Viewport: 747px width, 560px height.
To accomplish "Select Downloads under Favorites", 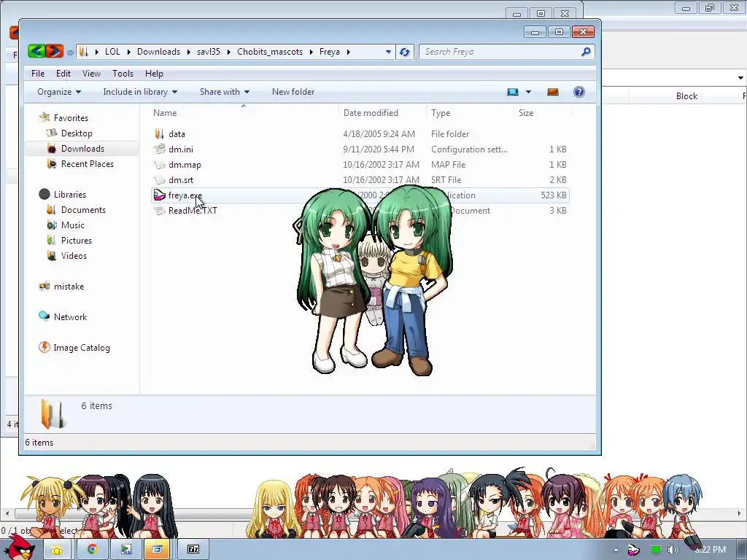I will tap(82, 149).
